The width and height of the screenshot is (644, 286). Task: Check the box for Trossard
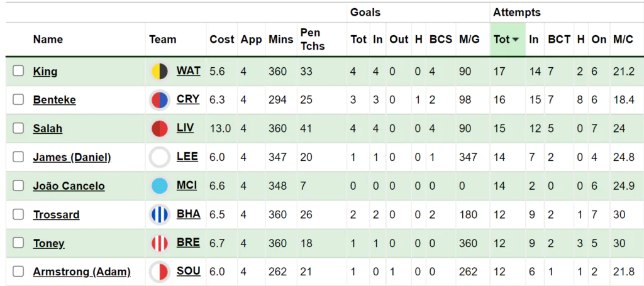pyautogui.click(x=18, y=214)
